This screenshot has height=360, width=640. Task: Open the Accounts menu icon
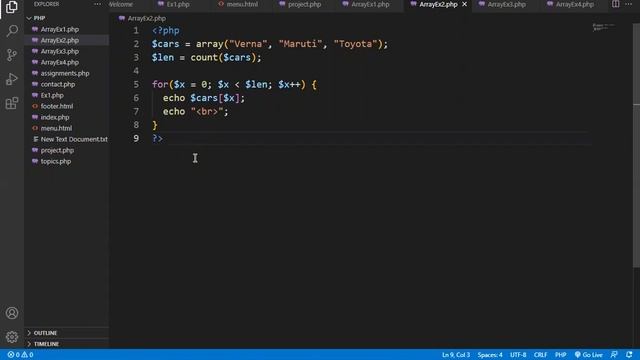[12, 313]
